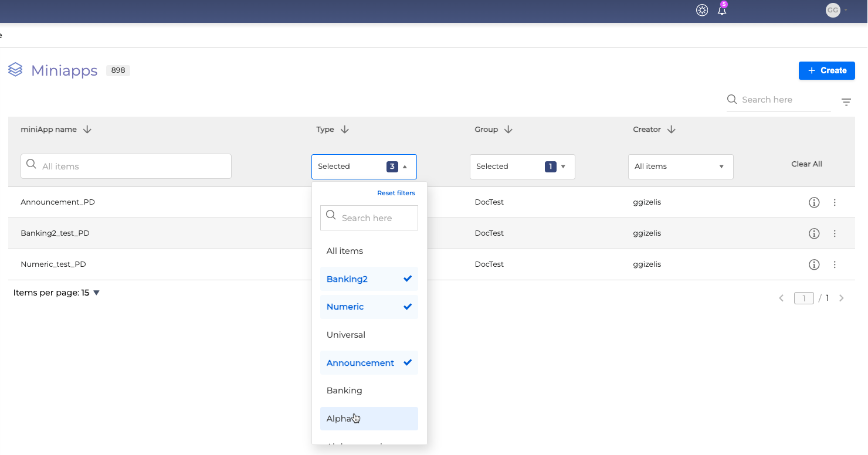
Task: Expand the Creator All items dropdown
Action: [x=680, y=167]
